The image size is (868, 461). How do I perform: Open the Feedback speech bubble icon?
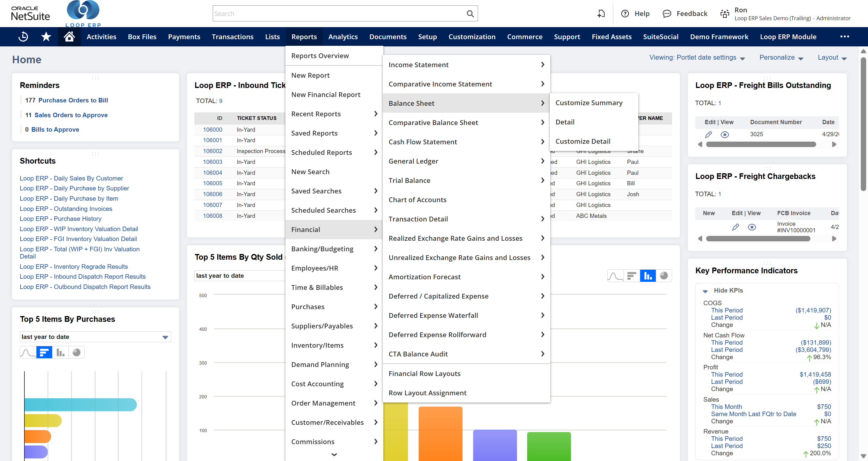[666, 14]
